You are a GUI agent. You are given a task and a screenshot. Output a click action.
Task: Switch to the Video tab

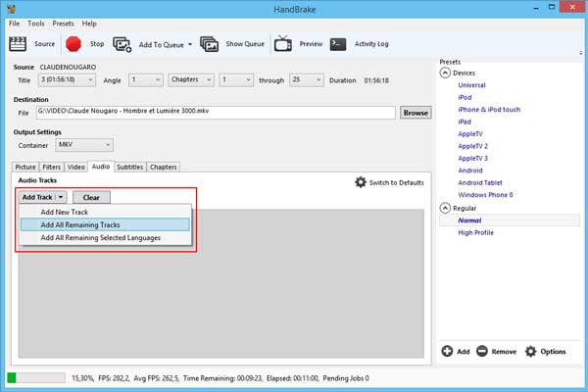(x=76, y=167)
